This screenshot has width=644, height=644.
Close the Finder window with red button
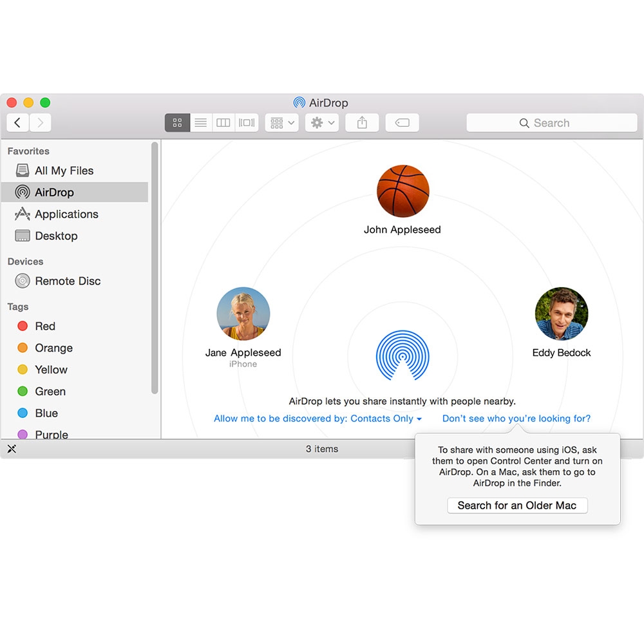tap(12, 102)
